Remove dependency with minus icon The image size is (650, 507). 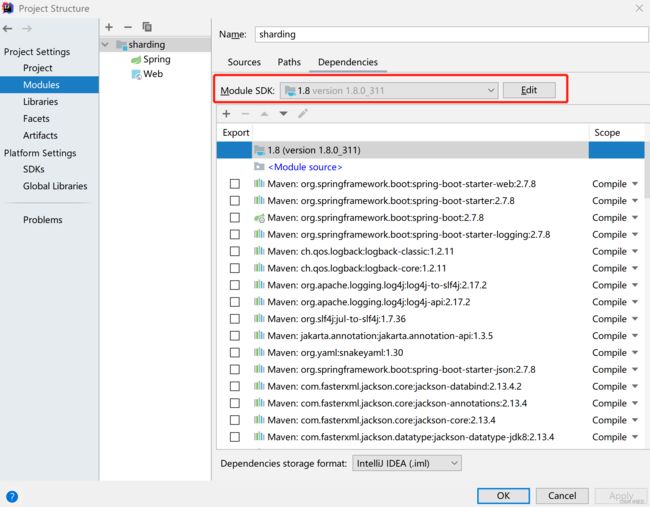(245, 114)
